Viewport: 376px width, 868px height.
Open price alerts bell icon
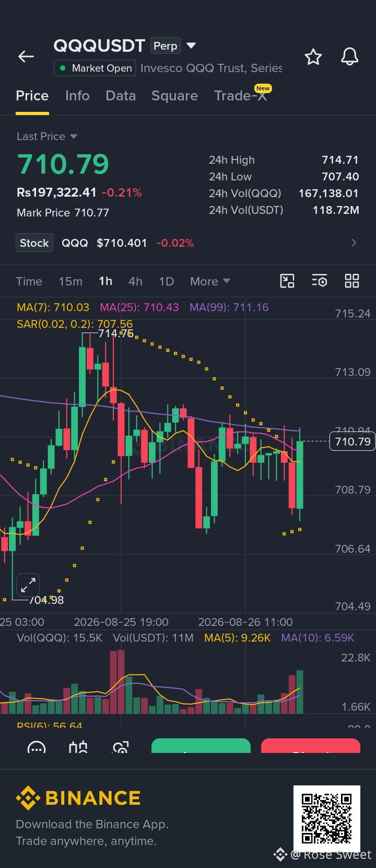[x=349, y=56]
